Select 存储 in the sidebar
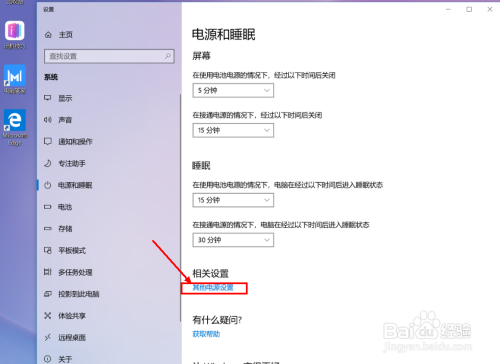Image resolution: width=500 pixels, height=364 pixels. [65, 229]
